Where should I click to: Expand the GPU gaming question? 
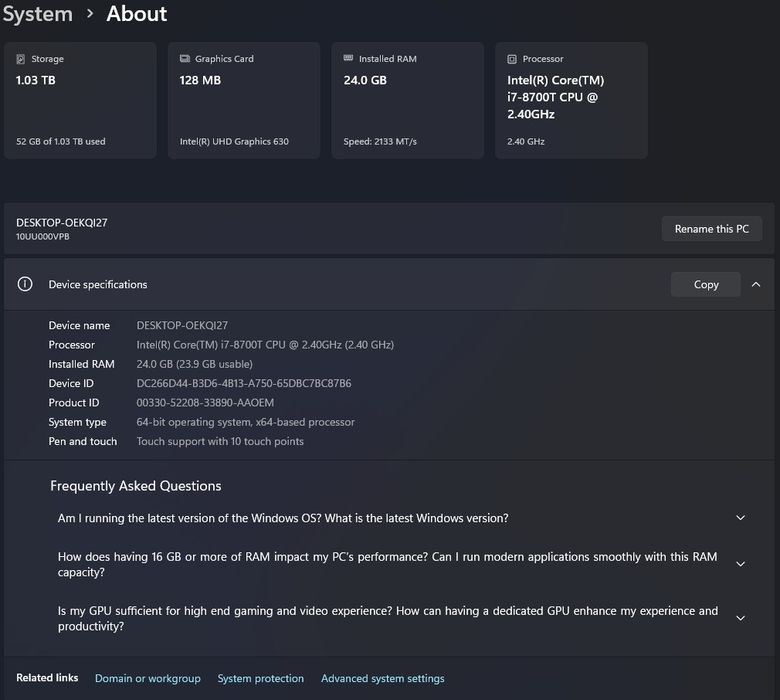click(740, 618)
